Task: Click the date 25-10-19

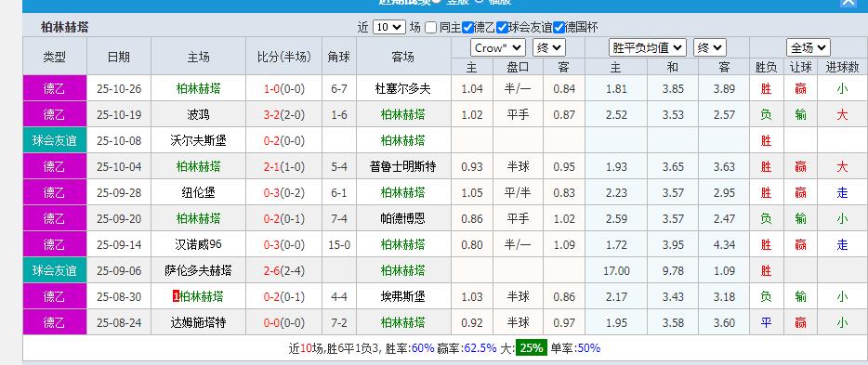Action: click(x=118, y=114)
